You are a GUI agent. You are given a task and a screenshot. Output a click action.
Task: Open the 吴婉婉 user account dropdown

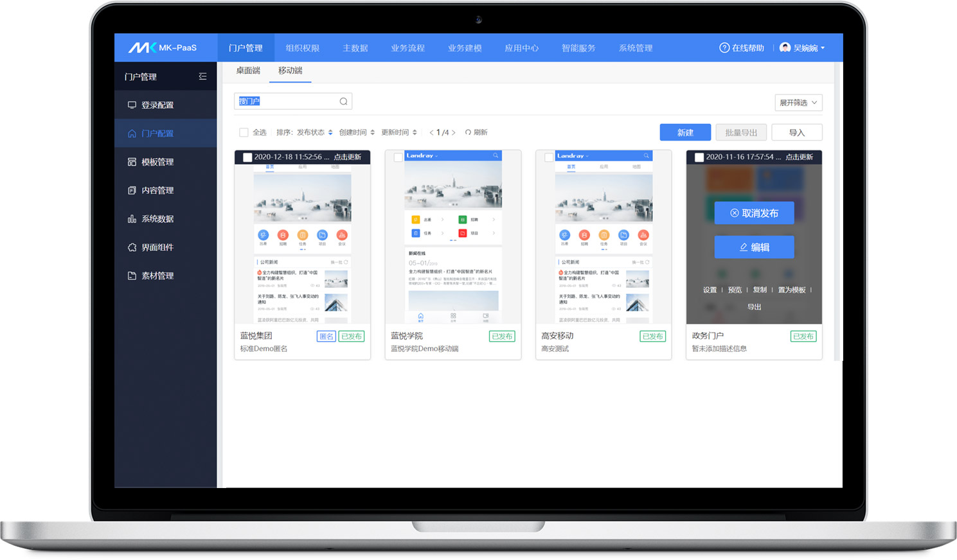pos(802,48)
